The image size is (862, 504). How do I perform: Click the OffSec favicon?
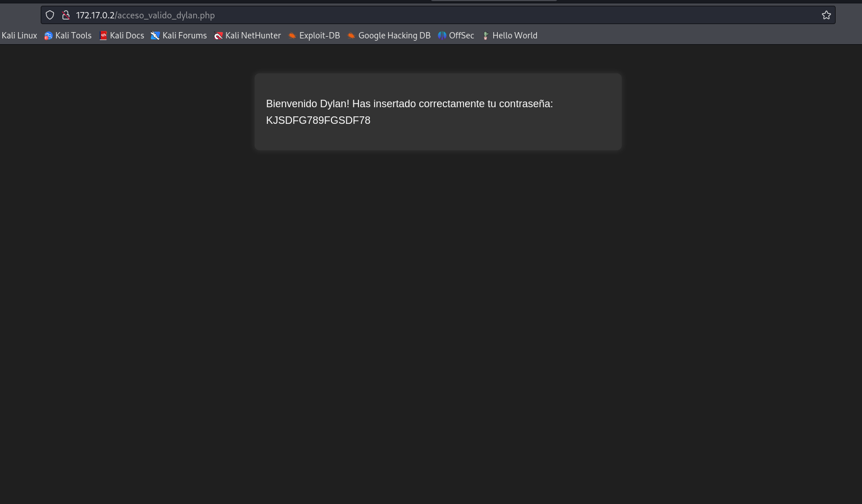[442, 36]
